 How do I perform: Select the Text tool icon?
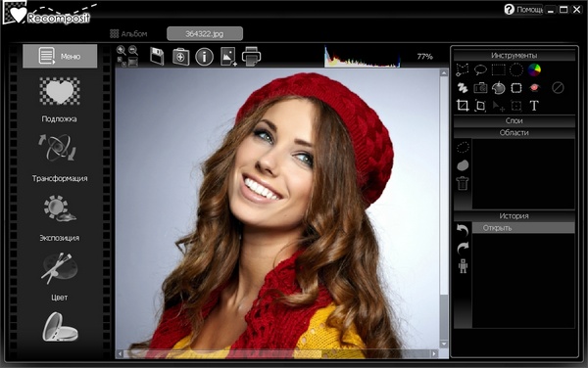534,106
